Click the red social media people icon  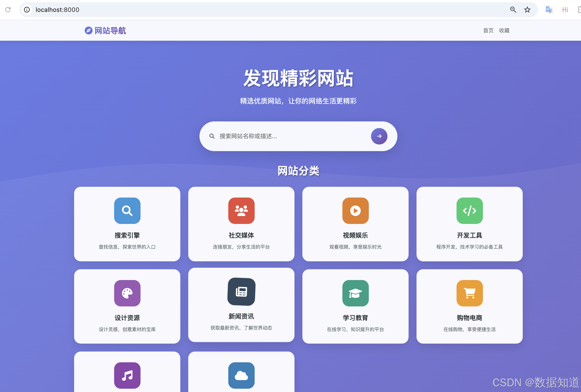[x=241, y=211]
